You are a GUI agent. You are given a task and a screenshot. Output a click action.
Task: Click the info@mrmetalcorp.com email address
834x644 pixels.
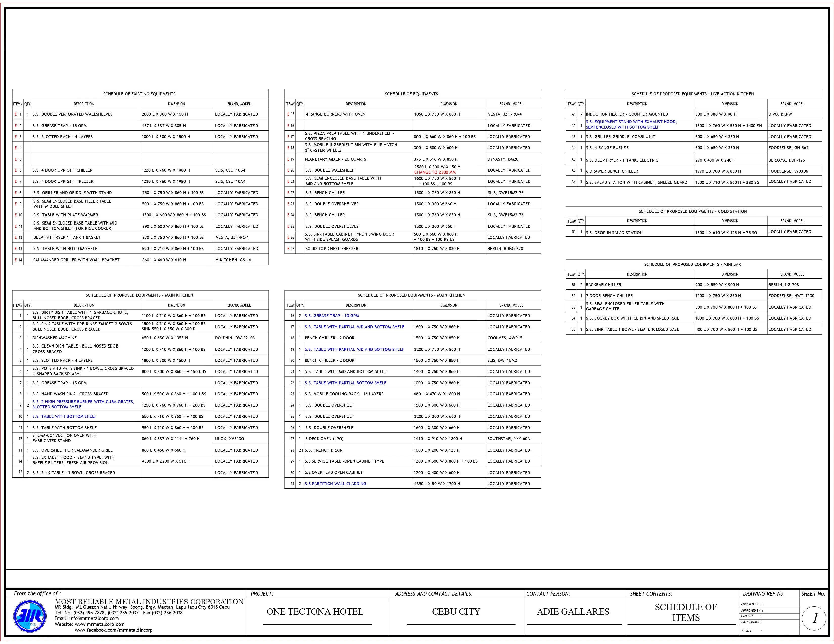(x=94, y=618)
